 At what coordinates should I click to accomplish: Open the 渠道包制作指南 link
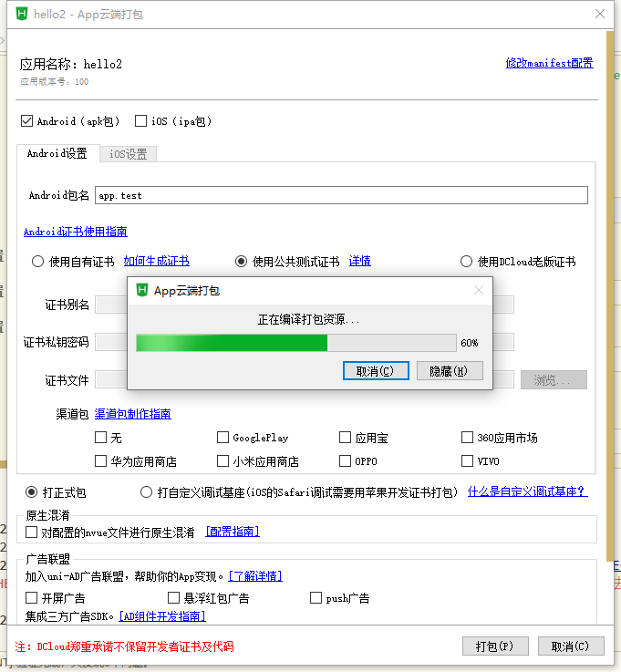[x=133, y=414]
